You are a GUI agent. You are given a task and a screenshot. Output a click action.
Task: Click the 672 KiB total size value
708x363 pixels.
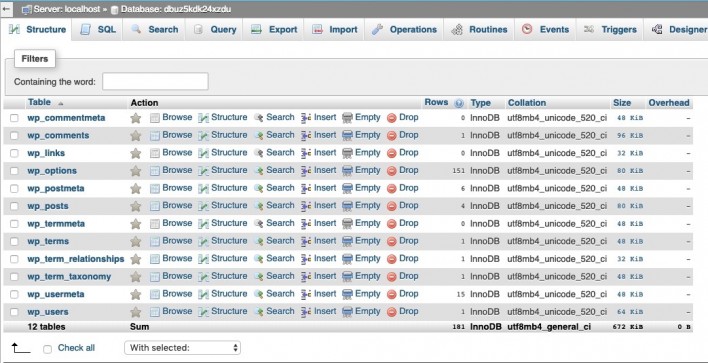(x=628, y=327)
